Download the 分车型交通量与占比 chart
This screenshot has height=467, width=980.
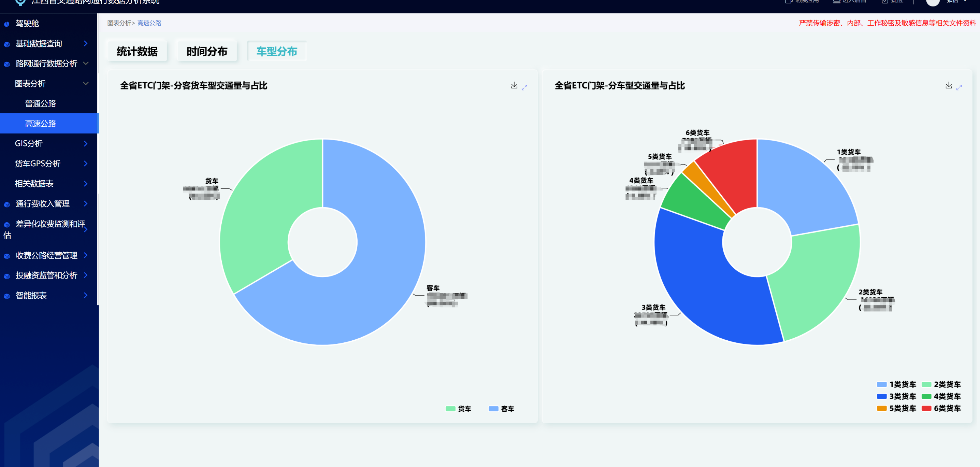point(949,86)
